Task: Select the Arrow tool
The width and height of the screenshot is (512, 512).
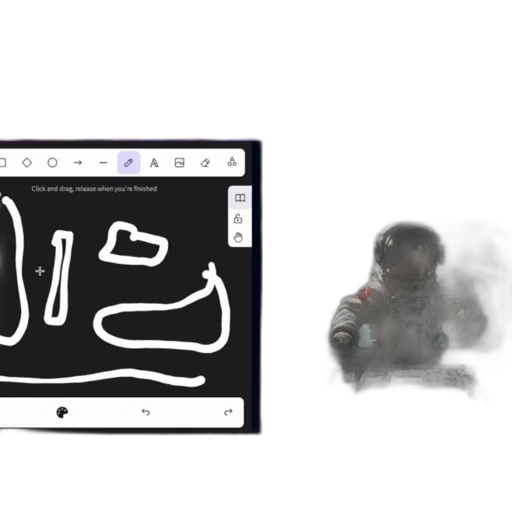Action: 78,163
